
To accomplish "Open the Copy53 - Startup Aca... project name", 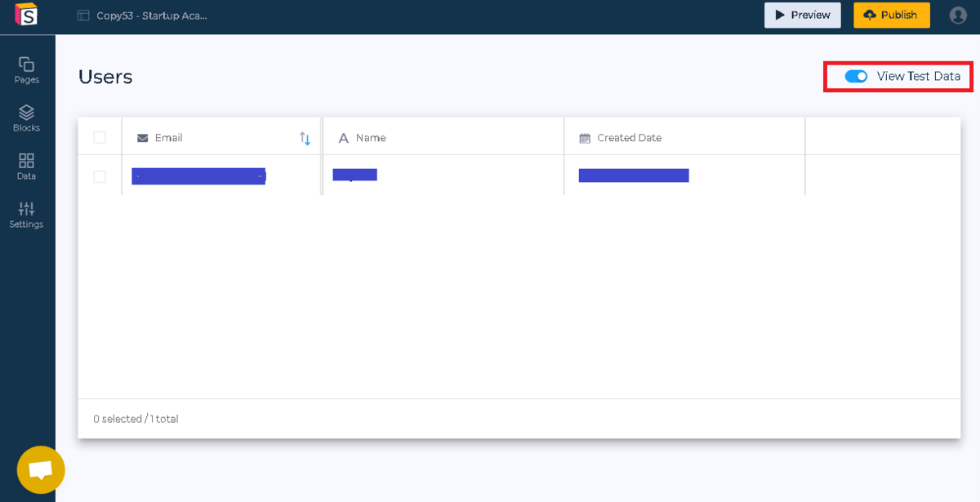I will coord(152,16).
